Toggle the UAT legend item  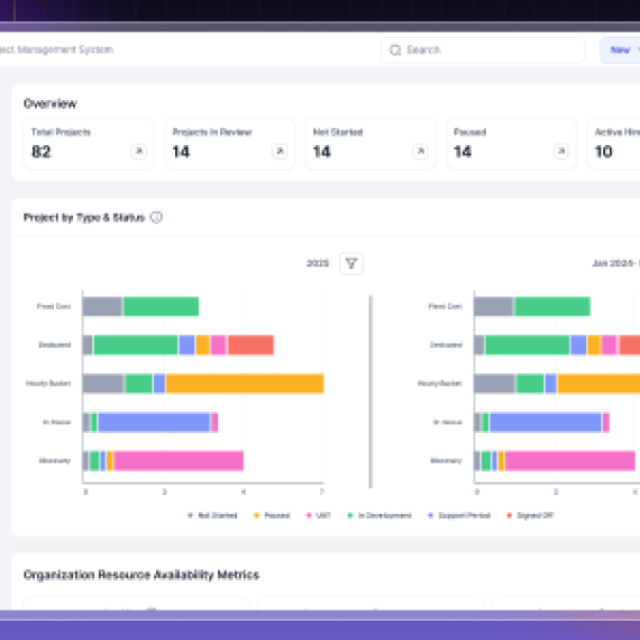point(322,515)
